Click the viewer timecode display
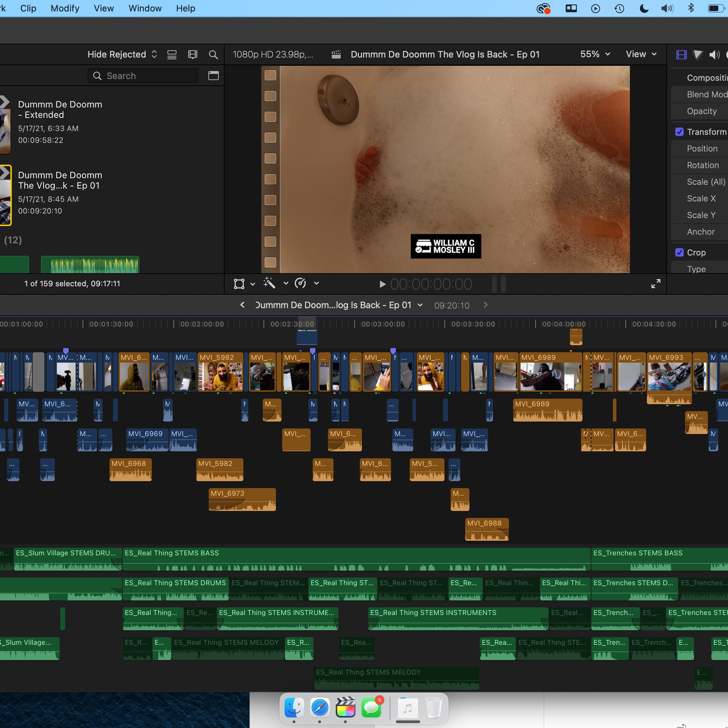 click(431, 284)
